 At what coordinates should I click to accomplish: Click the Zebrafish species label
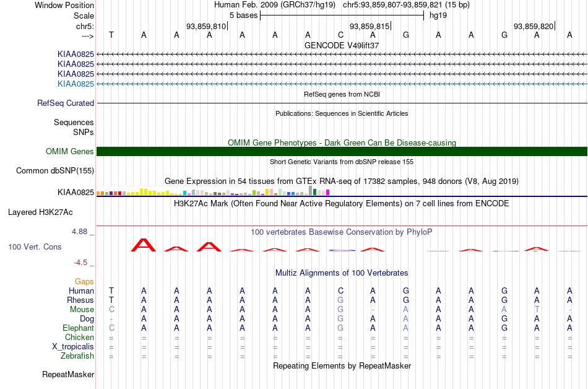(x=77, y=356)
